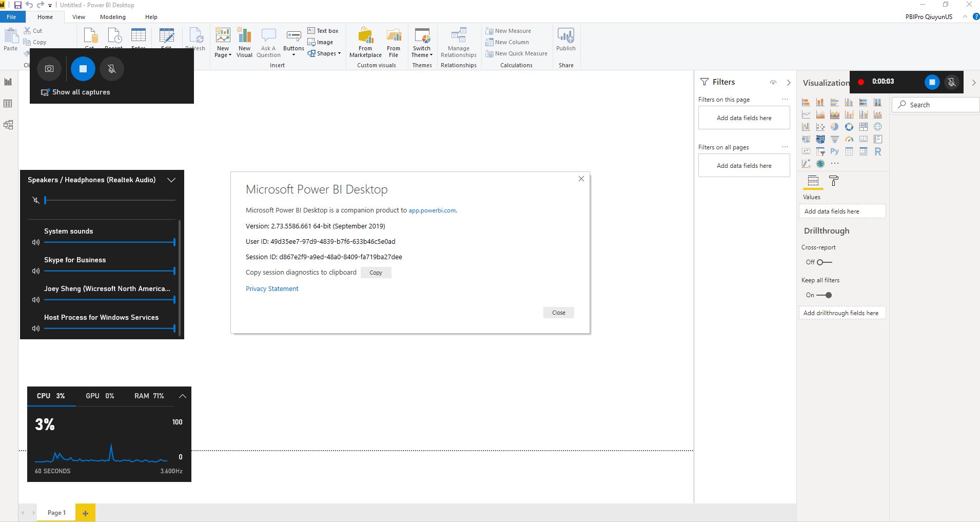The image size is (980, 522).
Task: Adjust the System sounds volume slider
Action: click(110, 242)
